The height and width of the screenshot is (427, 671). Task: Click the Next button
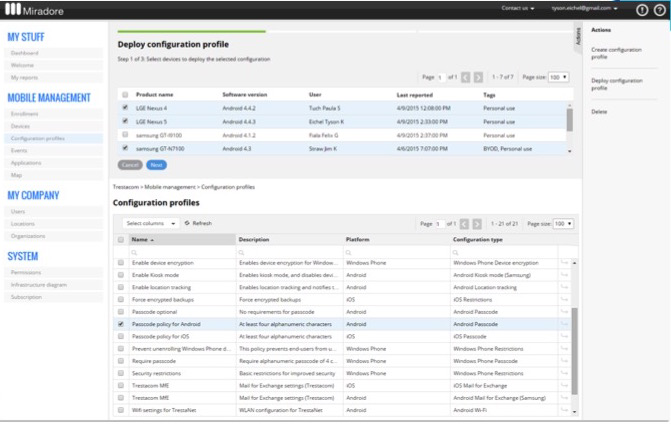click(x=156, y=164)
